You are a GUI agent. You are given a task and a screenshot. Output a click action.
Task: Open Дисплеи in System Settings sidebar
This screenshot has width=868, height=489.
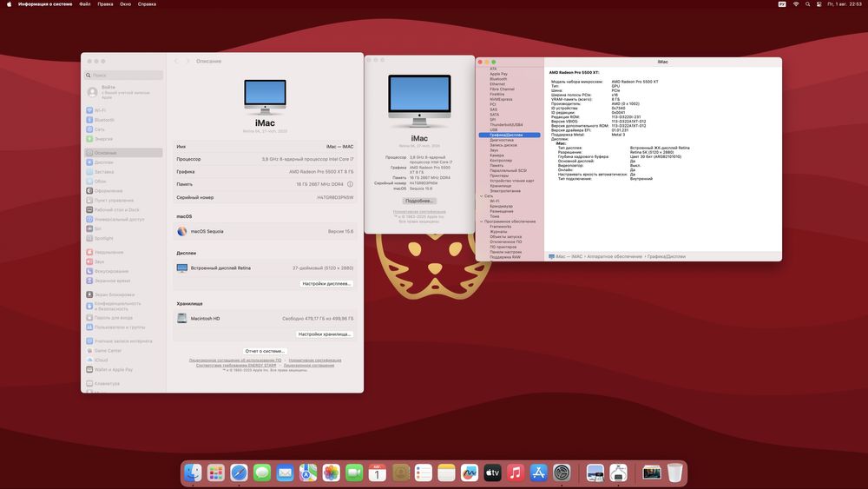pos(103,162)
